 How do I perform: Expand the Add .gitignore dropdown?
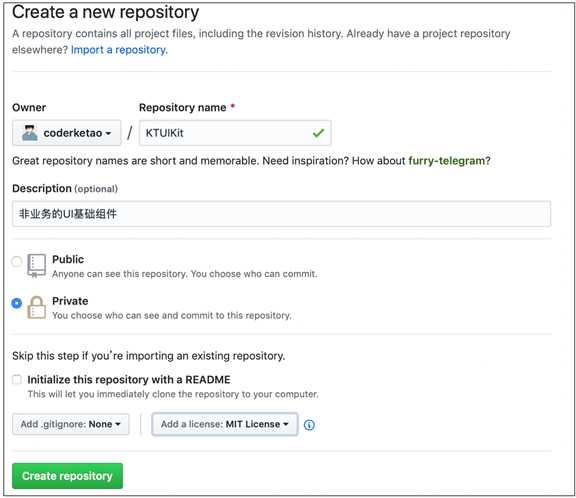point(71,424)
